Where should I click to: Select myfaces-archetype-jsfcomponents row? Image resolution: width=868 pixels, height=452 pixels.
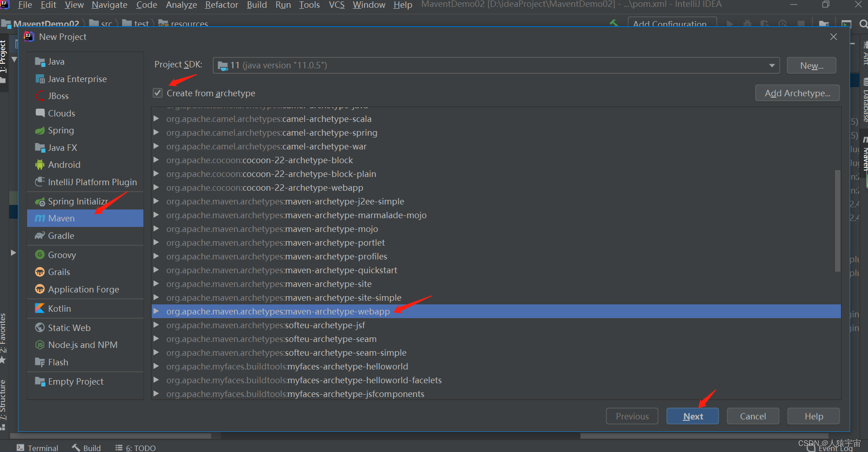[496, 394]
